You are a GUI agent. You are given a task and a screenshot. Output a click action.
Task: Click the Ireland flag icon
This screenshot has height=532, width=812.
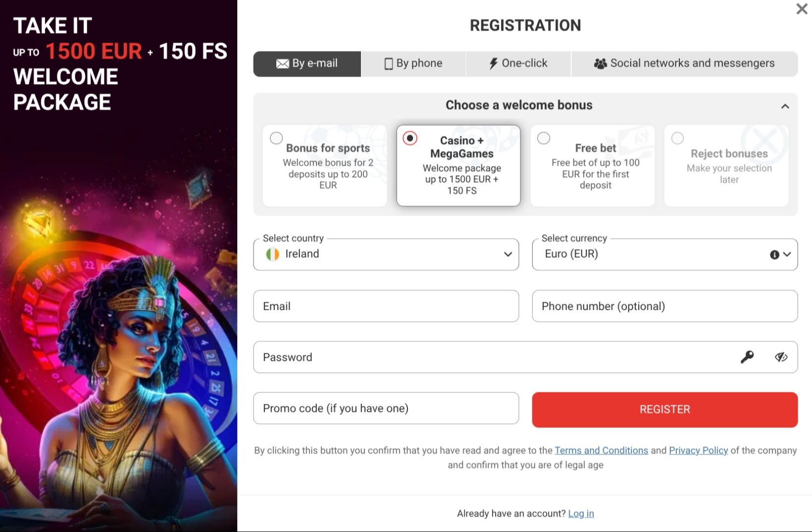pos(273,254)
